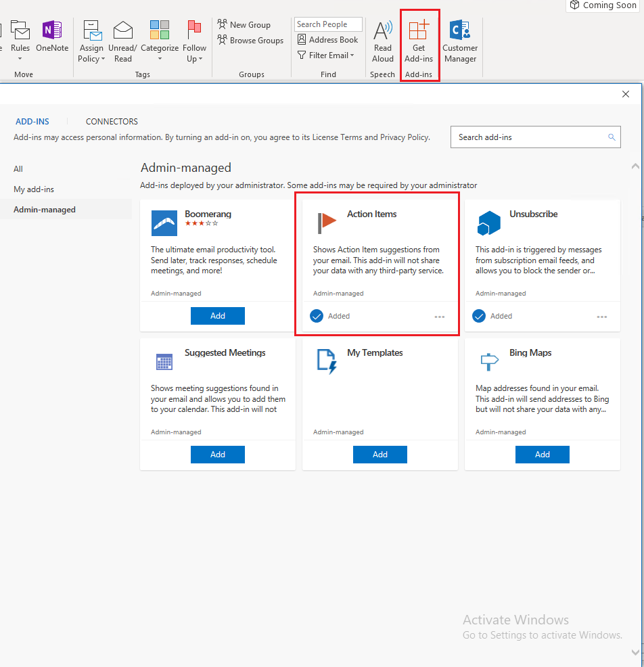Viewport: 644px width, 667px height.
Task: Click Unsubscribe Added checkmark
Action: [x=479, y=316]
